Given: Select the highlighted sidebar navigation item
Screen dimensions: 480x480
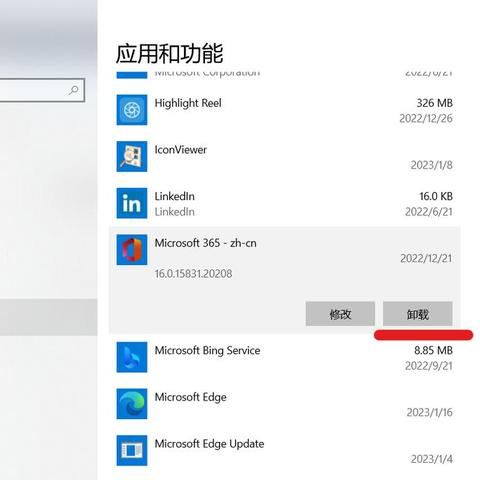Looking at the screenshot, I should (x=49, y=317).
